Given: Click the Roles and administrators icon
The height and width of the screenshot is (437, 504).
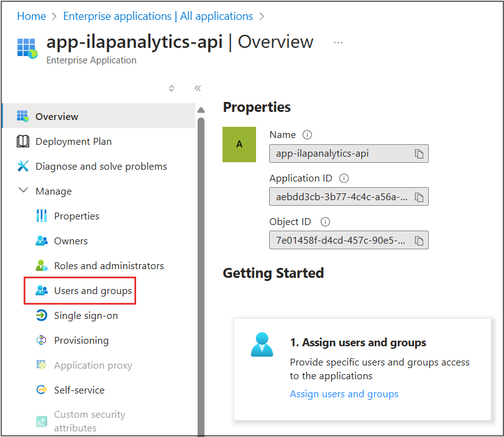Looking at the screenshot, I should (42, 265).
